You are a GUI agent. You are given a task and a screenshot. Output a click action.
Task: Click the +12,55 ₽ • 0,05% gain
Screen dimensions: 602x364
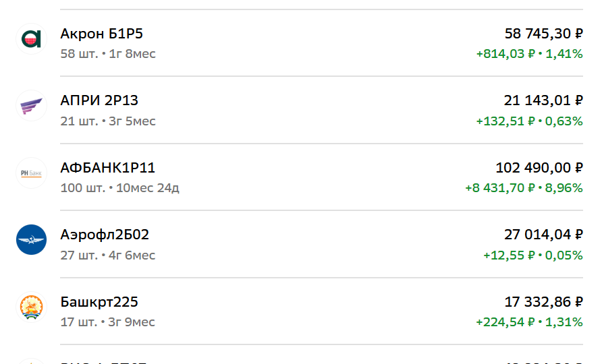click(533, 255)
